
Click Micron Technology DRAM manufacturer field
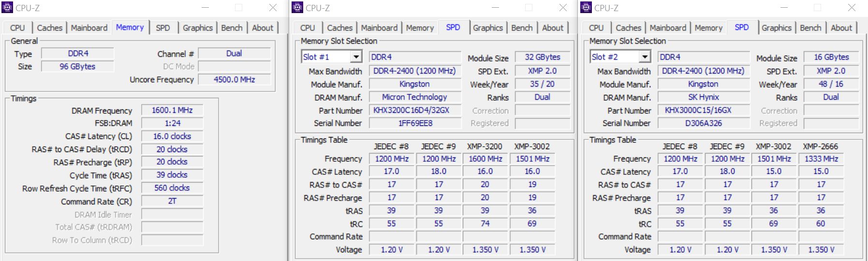(415, 97)
